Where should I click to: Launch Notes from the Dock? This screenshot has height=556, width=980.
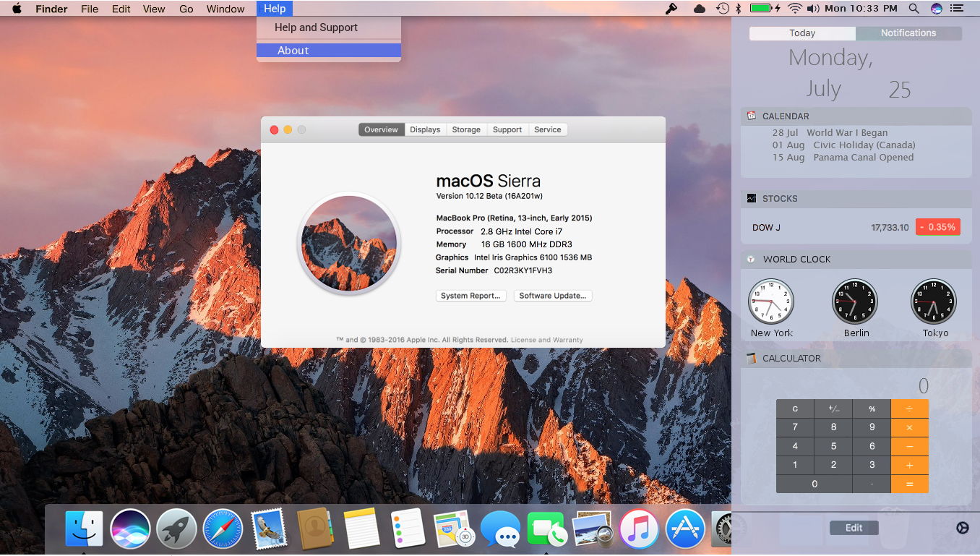[361, 529]
